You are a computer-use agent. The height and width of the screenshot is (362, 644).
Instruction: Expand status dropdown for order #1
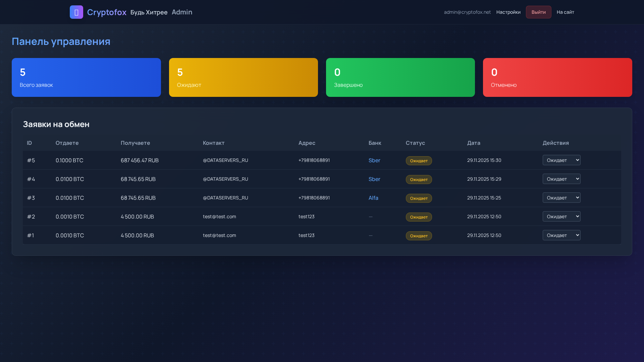click(x=561, y=235)
